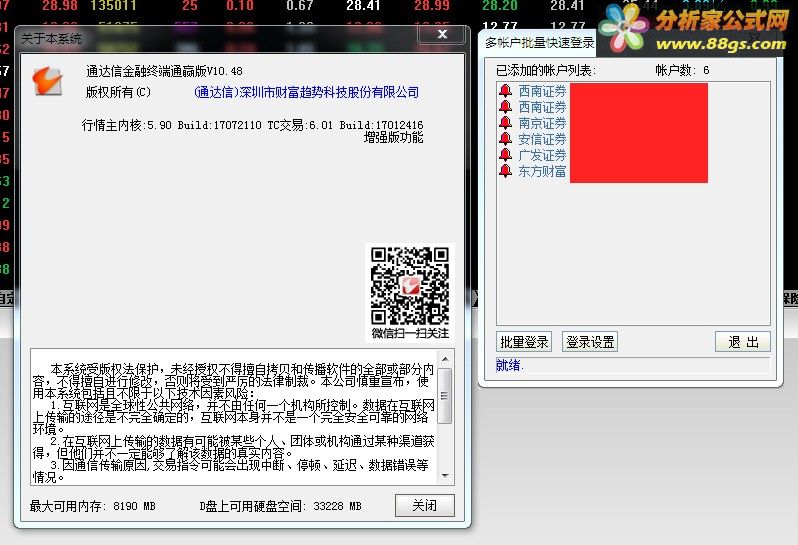Click the 微信扫一扫关注 caption
This screenshot has height=545, width=798.
(x=410, y=333)
